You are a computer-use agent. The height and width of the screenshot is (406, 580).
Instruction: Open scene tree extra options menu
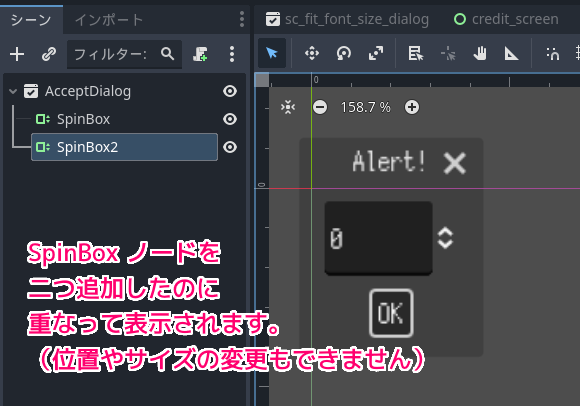pos(232,54)
